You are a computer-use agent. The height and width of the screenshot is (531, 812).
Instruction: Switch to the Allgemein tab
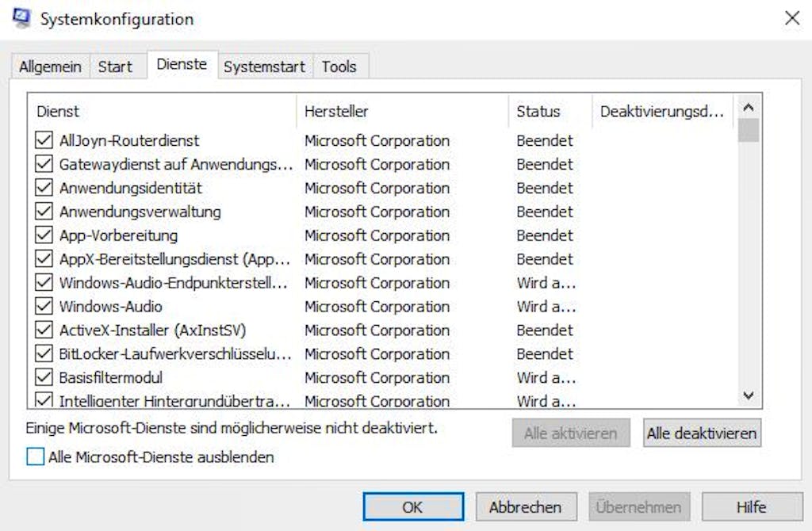50,67
